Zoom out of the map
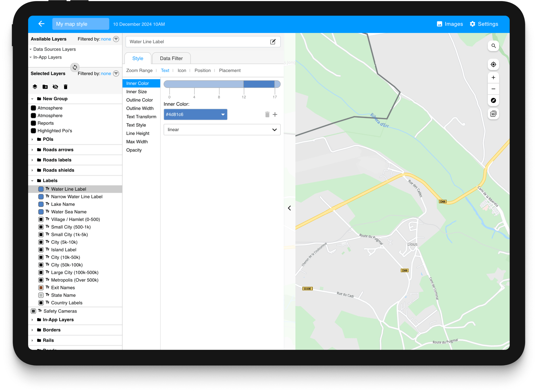The height and width of the screenshot is (392, 537). (x=493, y=89)
